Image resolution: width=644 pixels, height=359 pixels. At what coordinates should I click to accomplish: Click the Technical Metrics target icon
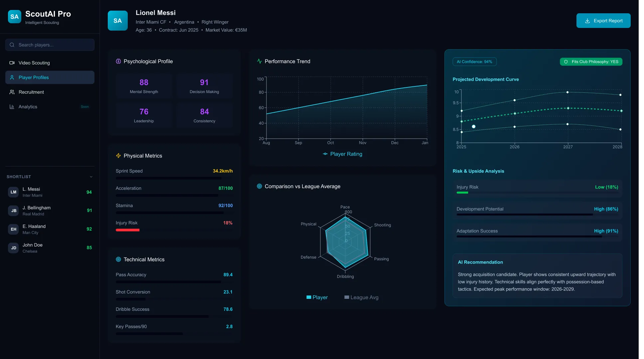coord(118,259)
